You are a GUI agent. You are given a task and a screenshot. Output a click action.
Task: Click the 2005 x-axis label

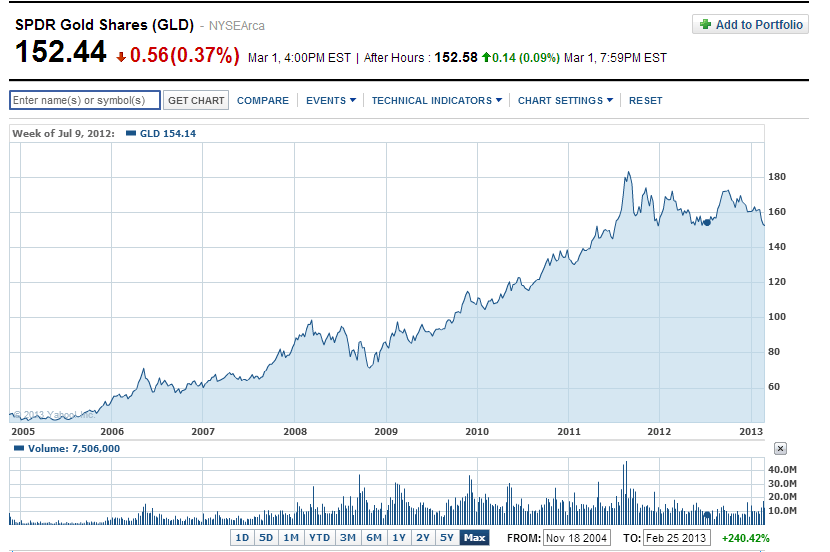[23, 431]
